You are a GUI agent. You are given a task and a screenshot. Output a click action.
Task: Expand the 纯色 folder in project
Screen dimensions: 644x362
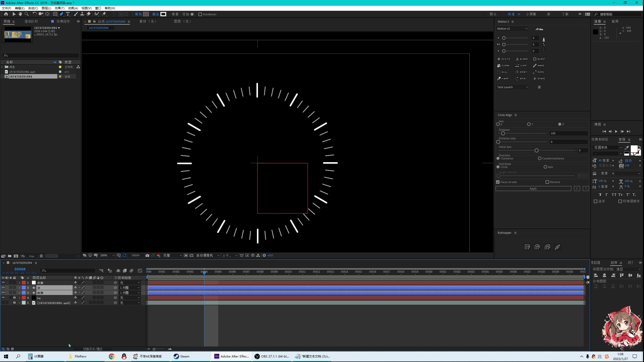click(x=2, y=67)
